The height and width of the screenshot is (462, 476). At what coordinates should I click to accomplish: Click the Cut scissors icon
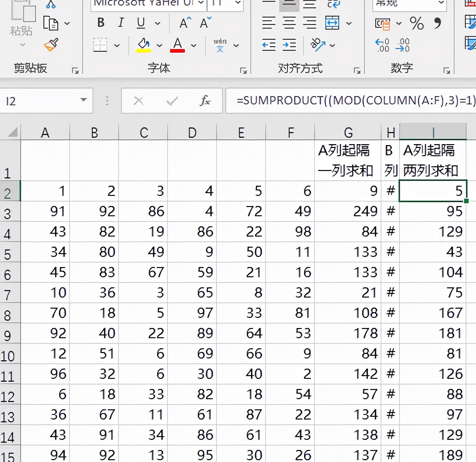pyautogui.click(x=51, y=4)
